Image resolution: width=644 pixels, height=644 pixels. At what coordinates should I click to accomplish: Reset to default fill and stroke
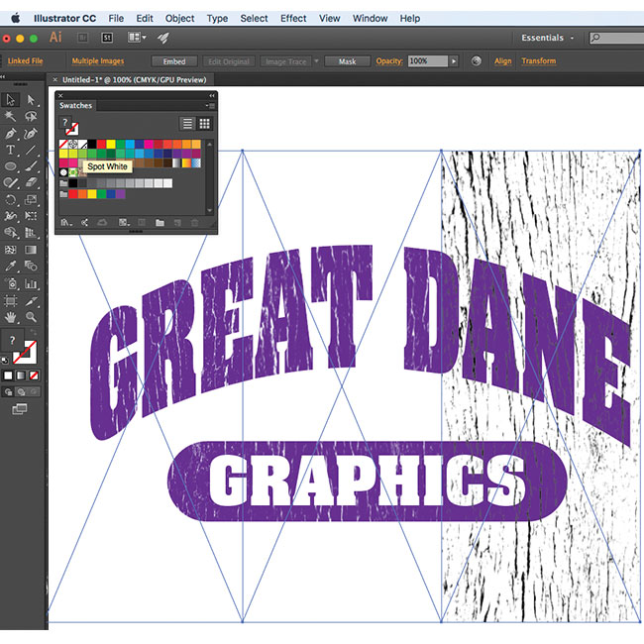point(5,361)
